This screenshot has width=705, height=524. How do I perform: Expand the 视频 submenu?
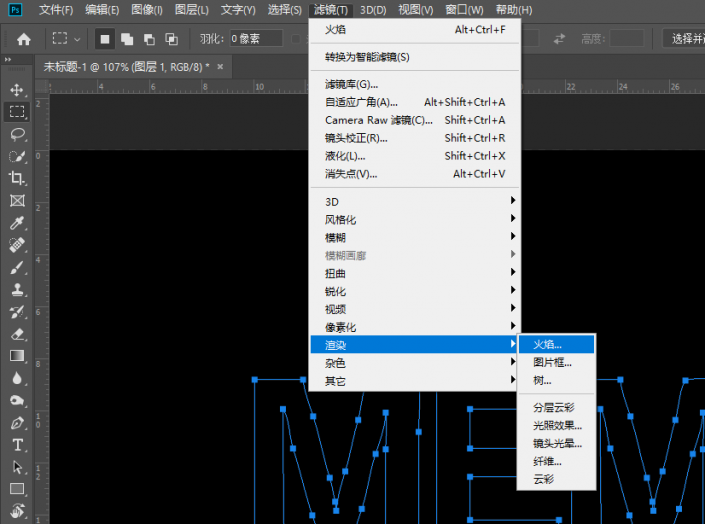click(413, 309)
